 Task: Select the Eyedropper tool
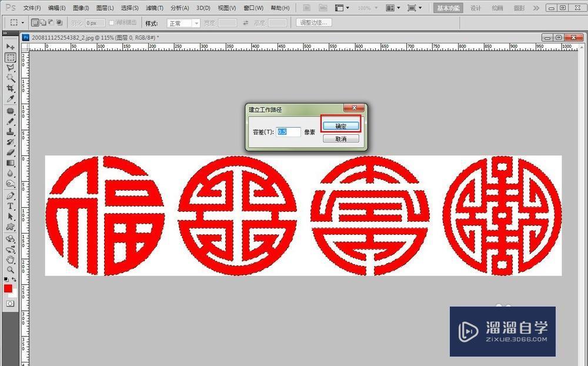click(10, 99)
